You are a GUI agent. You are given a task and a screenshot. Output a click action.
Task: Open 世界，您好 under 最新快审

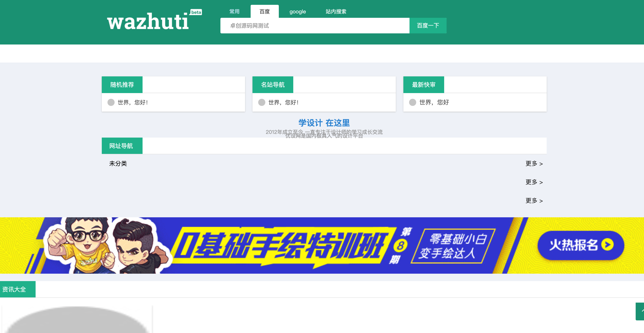click(434, 102)
